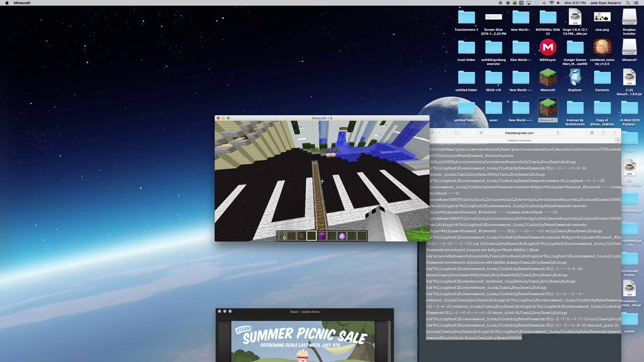Open Spotlight search in menu bar

tap(628, 3)
